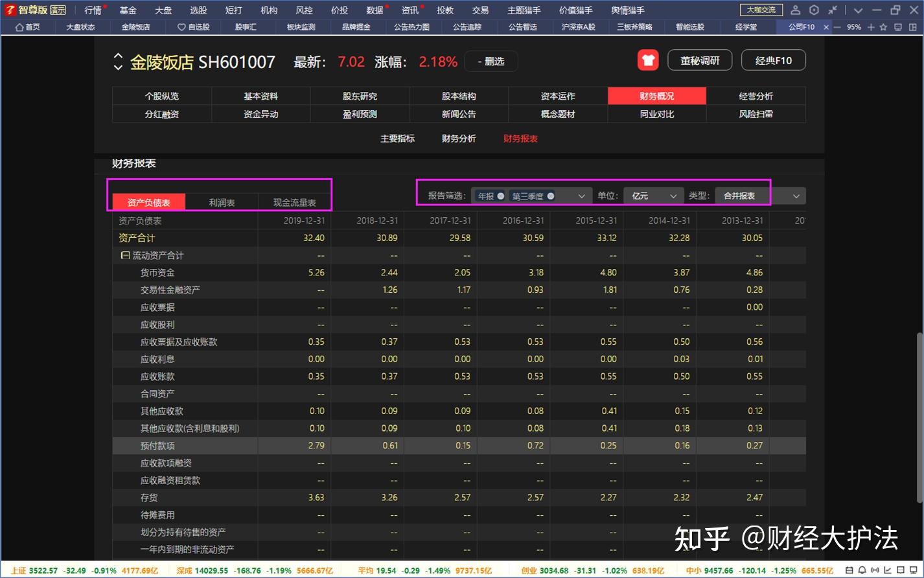Image resolution: width=924 pixels, height=578 pixels.
Task: Switch to the 利润表 tab
Action: click(221, 202)
